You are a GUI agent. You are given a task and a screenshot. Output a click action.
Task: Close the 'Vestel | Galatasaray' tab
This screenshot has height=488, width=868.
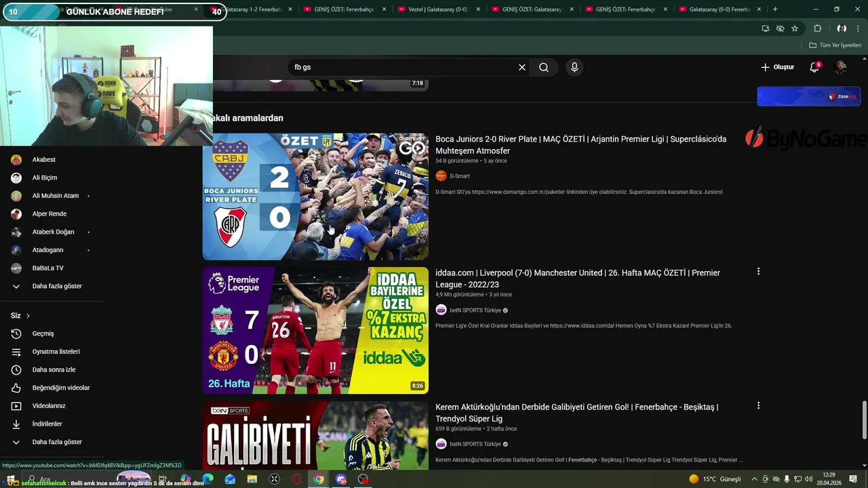(x=477, y=9)
